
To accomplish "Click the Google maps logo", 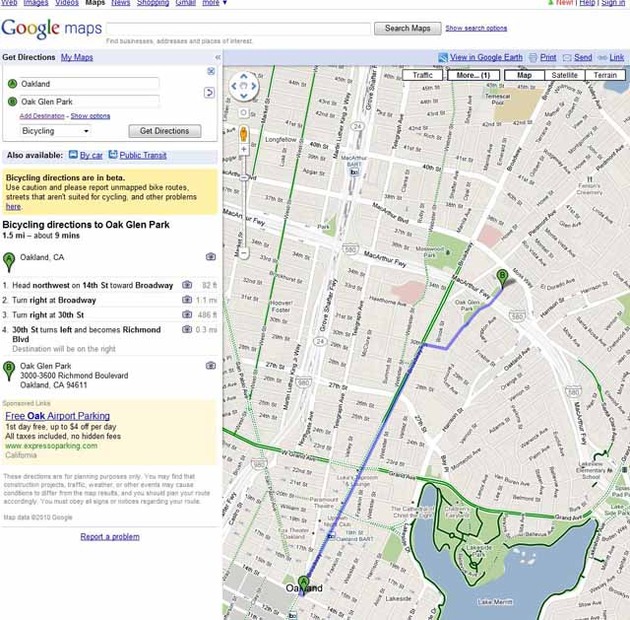I will click(52, 29).
